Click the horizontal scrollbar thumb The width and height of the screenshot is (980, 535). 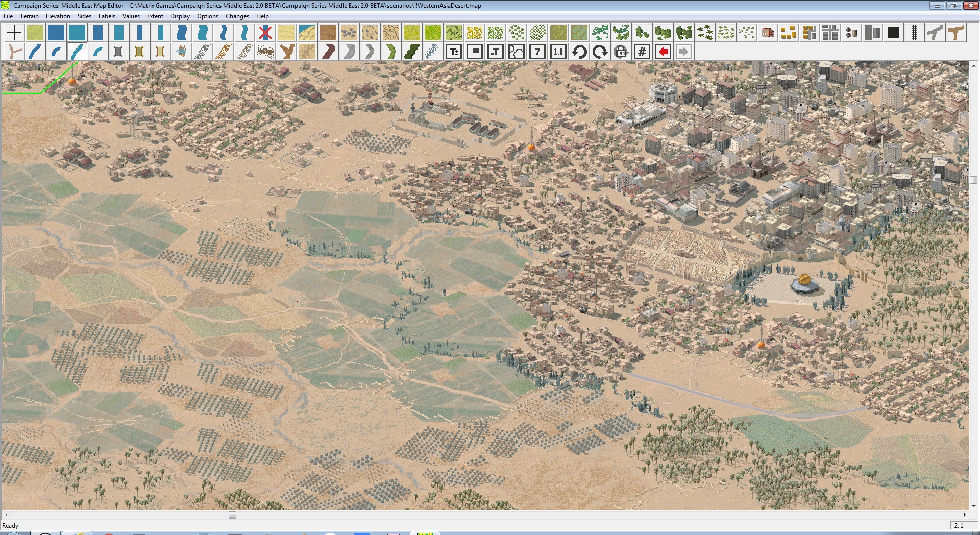point(232,515)
